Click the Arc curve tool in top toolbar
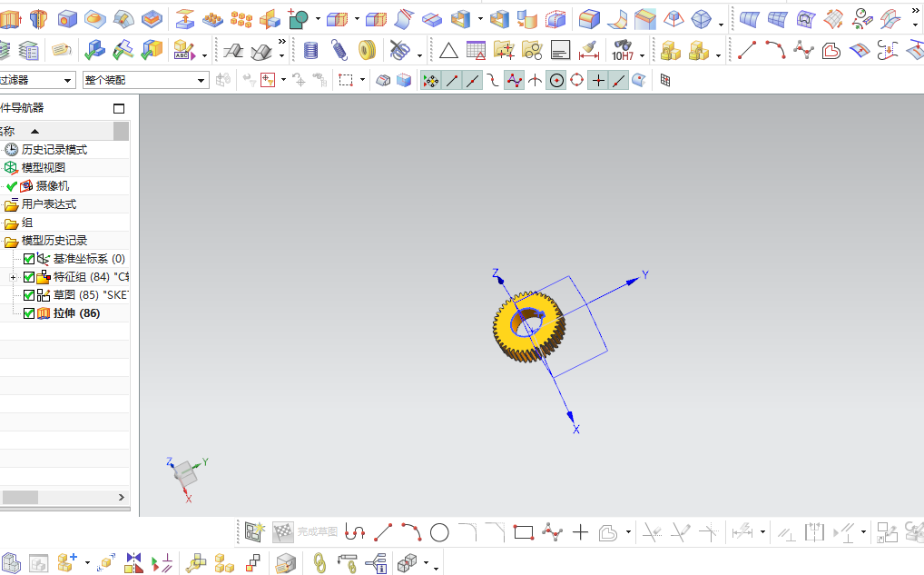This screenshot has width=924, height=575. tap(775, 51)
